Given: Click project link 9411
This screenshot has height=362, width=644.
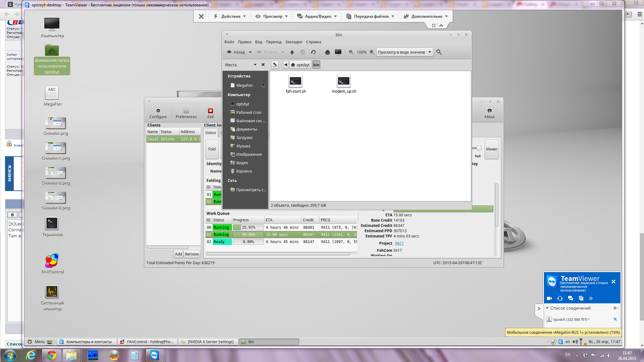Looking at the screenshot, I should [x=399, y=243].
